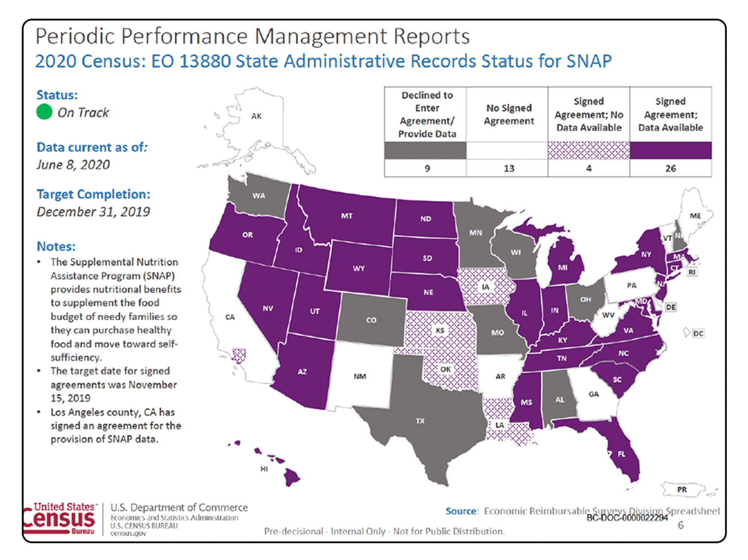This screenshot has width=748, height=560.
Task: Click the 'Data current as of:' heading
Action: [92, 147]
